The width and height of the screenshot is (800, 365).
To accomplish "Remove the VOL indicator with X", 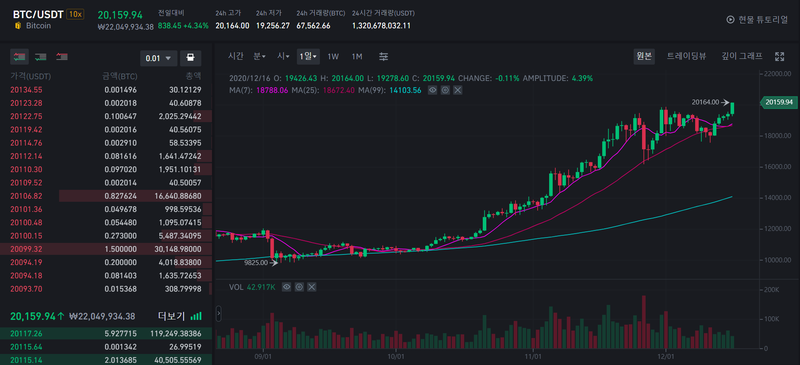I will (312, 287).
